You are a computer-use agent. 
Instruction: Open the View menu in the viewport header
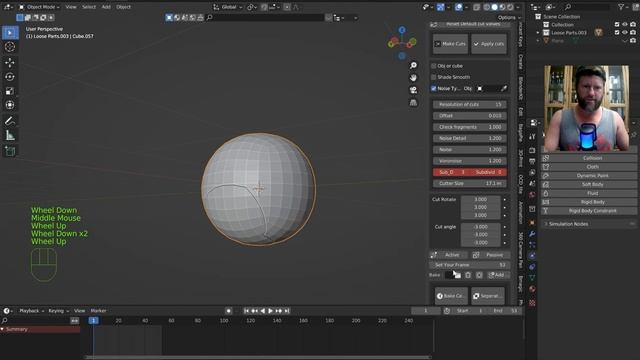click(71, 7)
